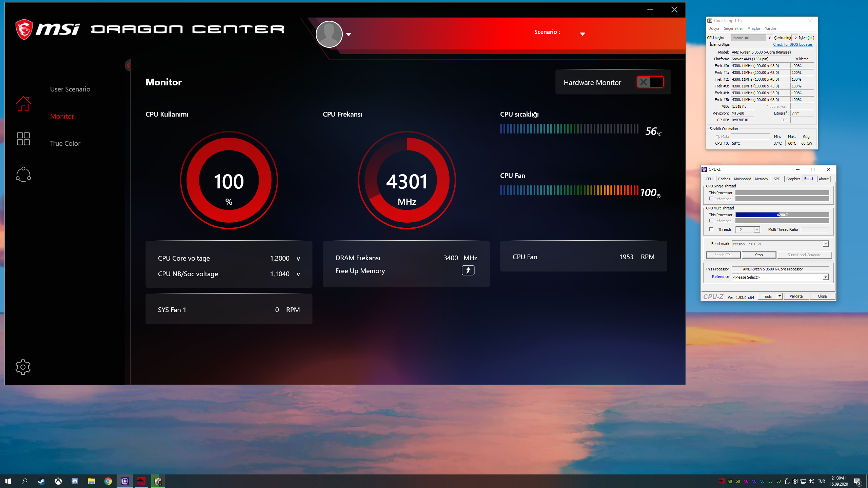Open Steam from the taskbar

click(x=41, y=481)
